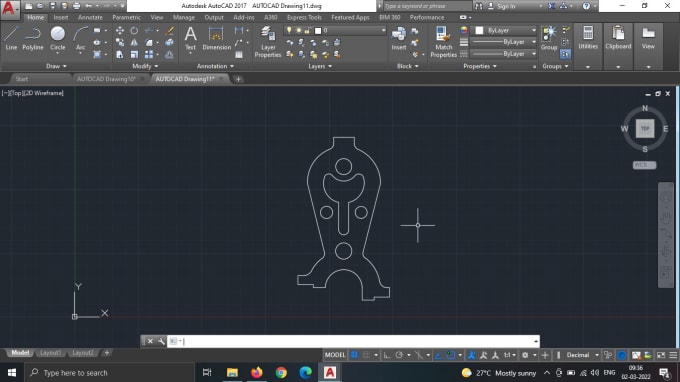This screenshot has height=382, width=680.
Task: Select the Polyline tool
Action: (x=33, y=39)
